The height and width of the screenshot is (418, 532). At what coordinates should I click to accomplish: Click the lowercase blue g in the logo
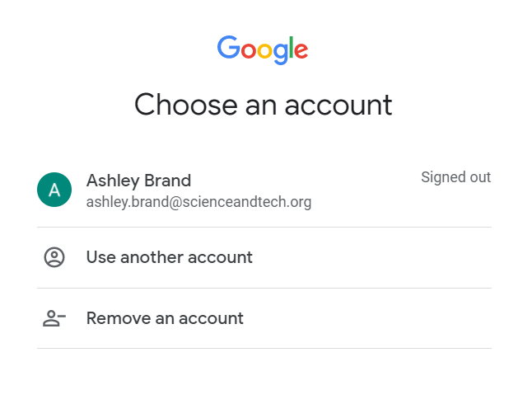point(279,53)
